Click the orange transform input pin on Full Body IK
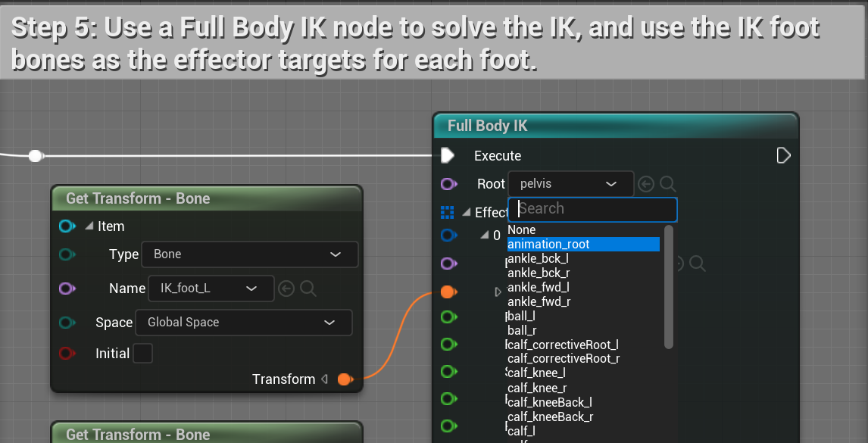Screen dimensions: 868x443 (x=448, y=292)
